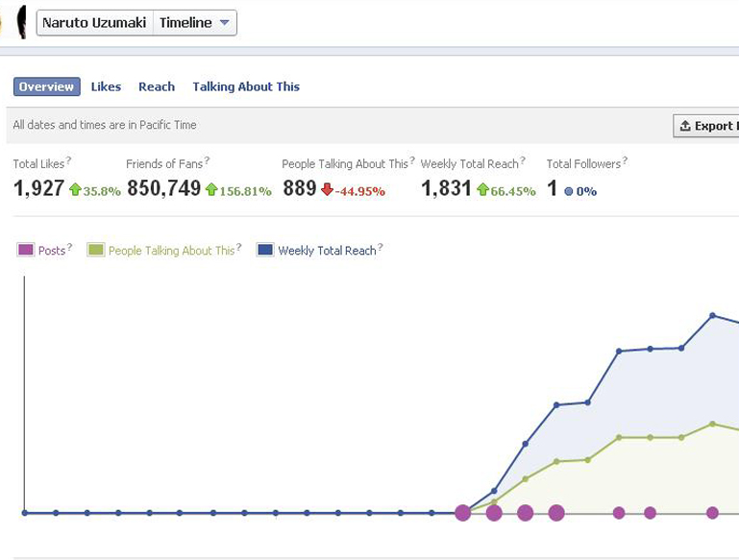The height and width of the screenshot is (560, 739).
Task: Toggle the green People Talking About This swatch
Action: (x=96, y=250)
